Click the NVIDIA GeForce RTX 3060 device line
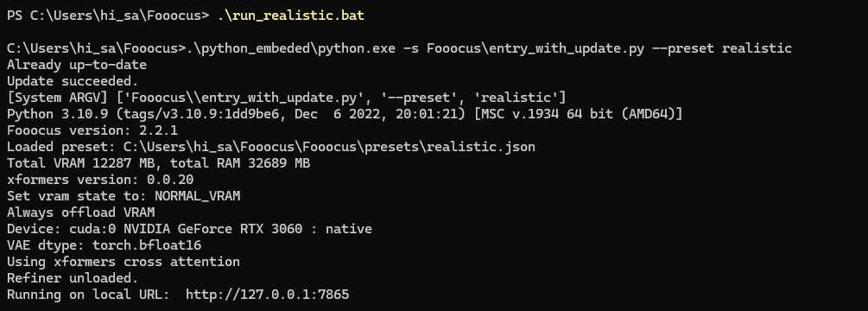Screen dimensions: 868x311 coord(189,229)
